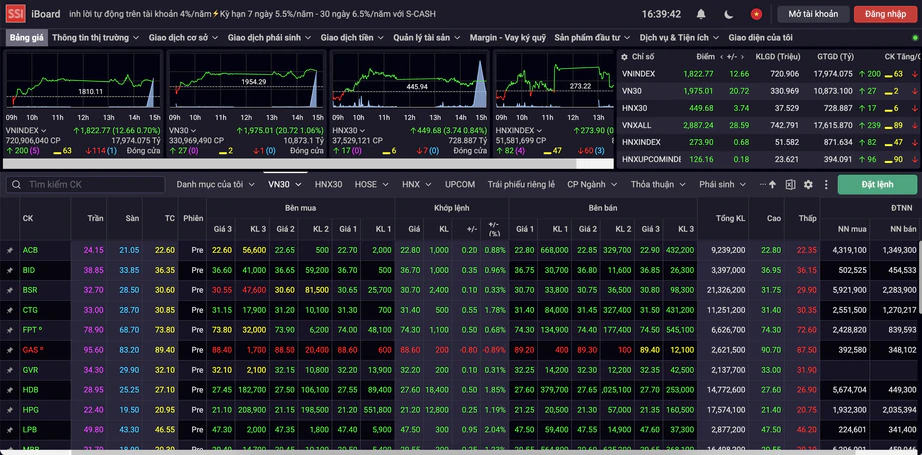Viewport: 922px width, 455px height.
Task: Open Trái phiếu riêng lẻ tab
Action: [x=521, y=185]
